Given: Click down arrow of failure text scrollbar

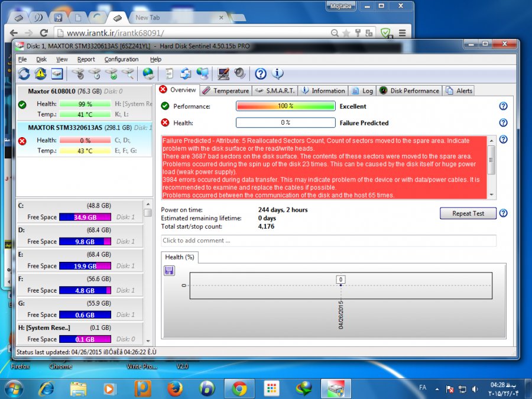Looking at the screenshot, I should click(x=491, y=194).
